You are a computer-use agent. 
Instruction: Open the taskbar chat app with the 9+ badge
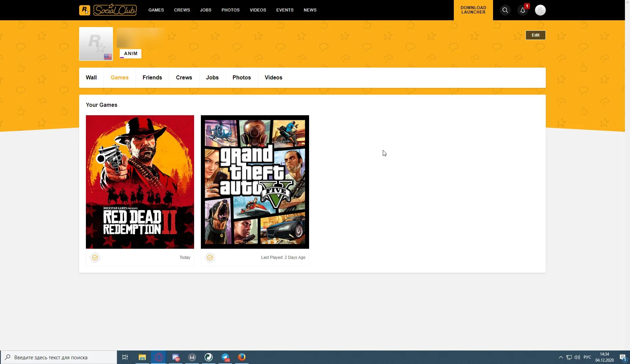coord(176,357)
